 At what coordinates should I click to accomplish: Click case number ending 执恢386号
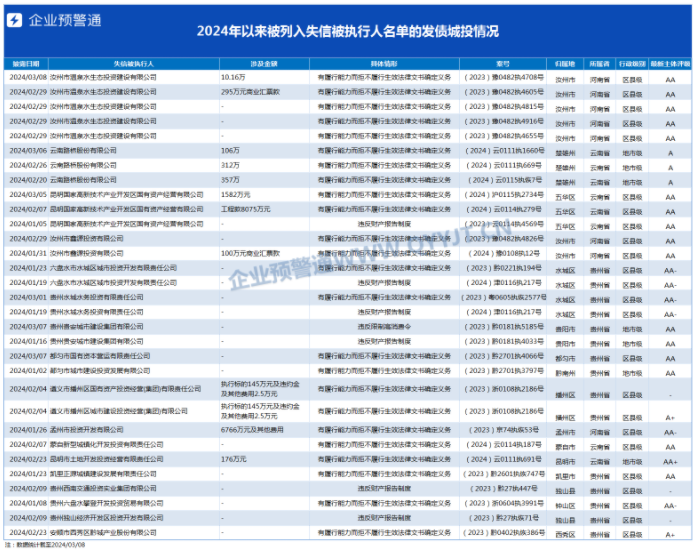pyautogui.click(x=503, y=533)
